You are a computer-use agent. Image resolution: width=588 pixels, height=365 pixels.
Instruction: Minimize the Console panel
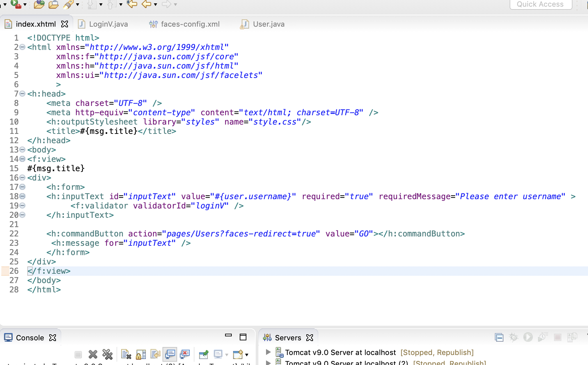[228, 336]
